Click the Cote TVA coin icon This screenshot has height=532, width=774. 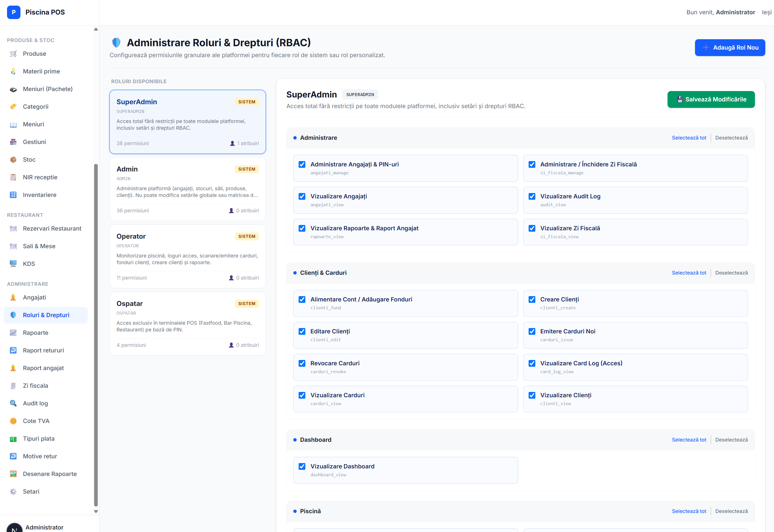click(13, 421)
